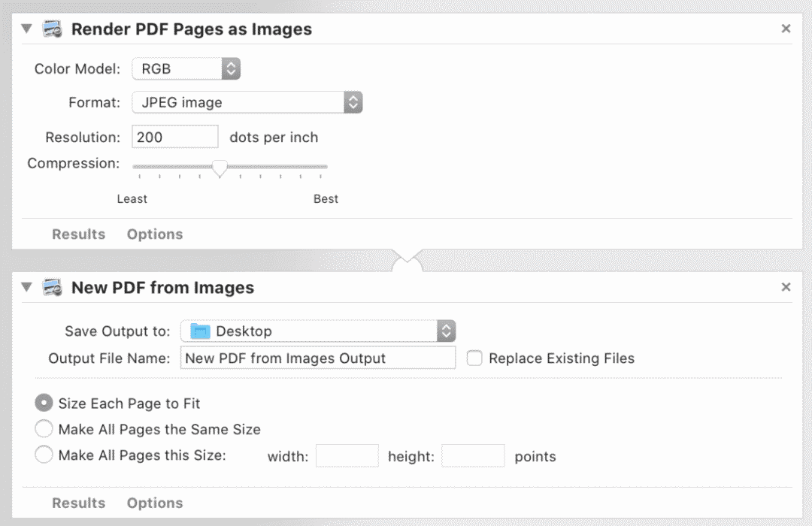Click the Resolution field showing 200
This screenshot has width=812, height=526.
[x=174, y=137]
